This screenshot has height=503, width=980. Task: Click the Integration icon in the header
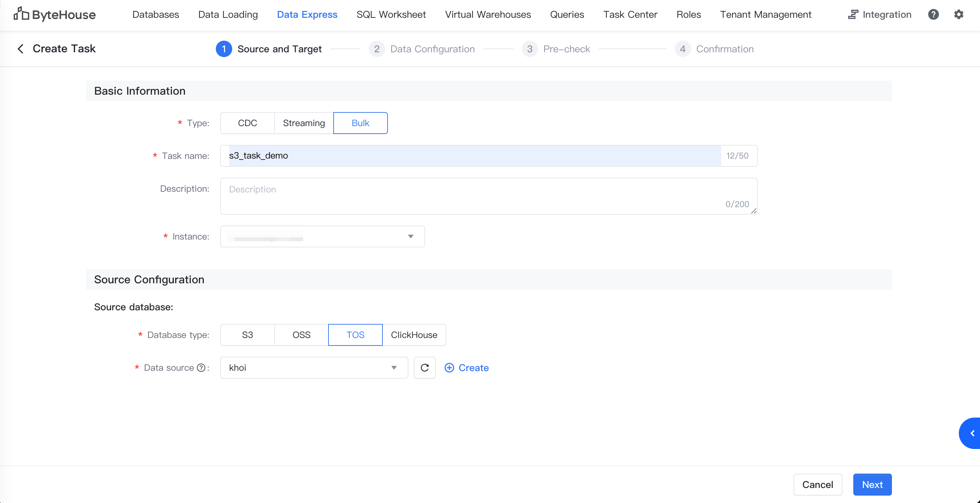pyautogui.click(x=853, y=14)
